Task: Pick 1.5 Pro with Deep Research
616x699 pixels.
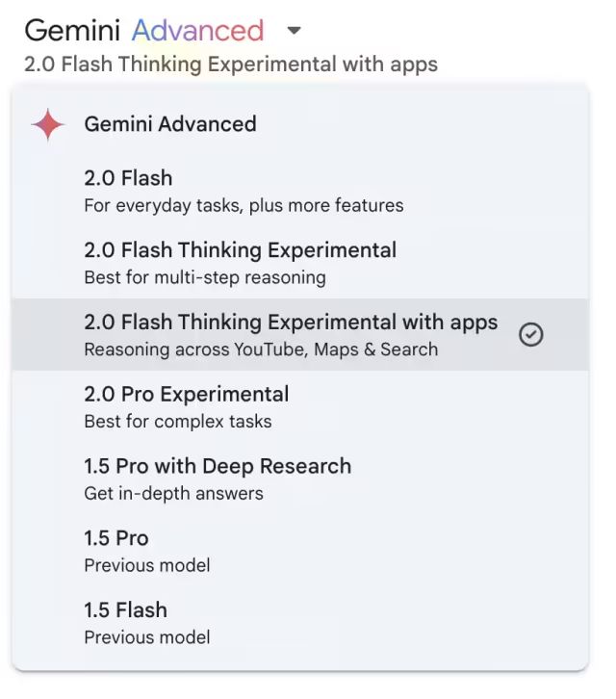Action: point(218,467)
